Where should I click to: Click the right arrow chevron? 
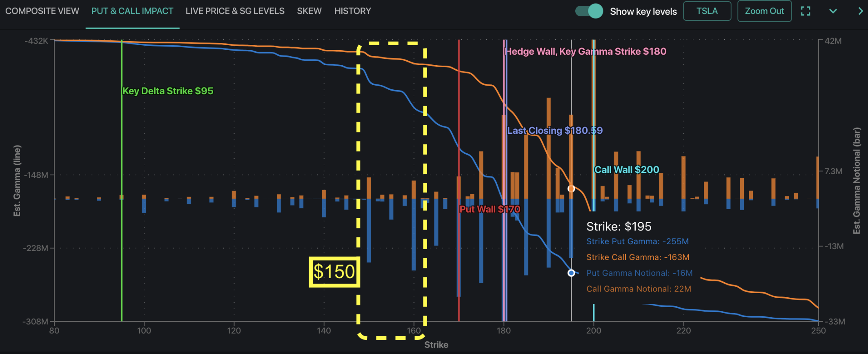(860, 11)
